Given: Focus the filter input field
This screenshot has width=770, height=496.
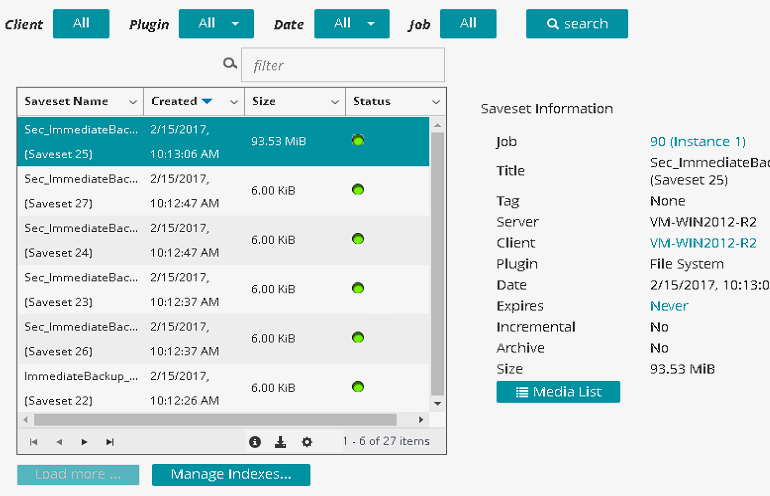Looking at the screenshot, I should 343,65.
